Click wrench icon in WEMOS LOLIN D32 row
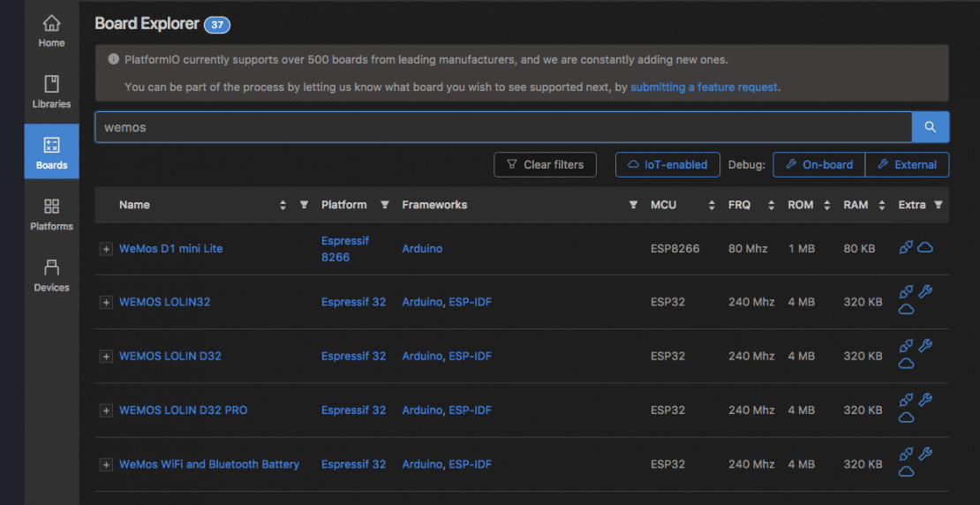Image resolution: width=980 pixels, height=505 pixels. [x=925, y=345]
